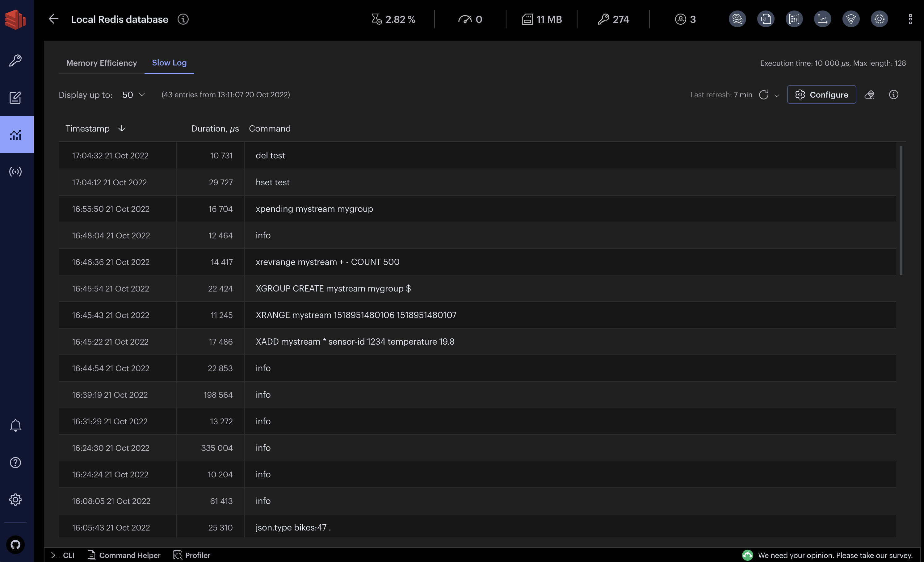Viewport: 924px width, 562px height.
Task: Open the Workbench editor icon in sidebar
Action: (15, 98)
